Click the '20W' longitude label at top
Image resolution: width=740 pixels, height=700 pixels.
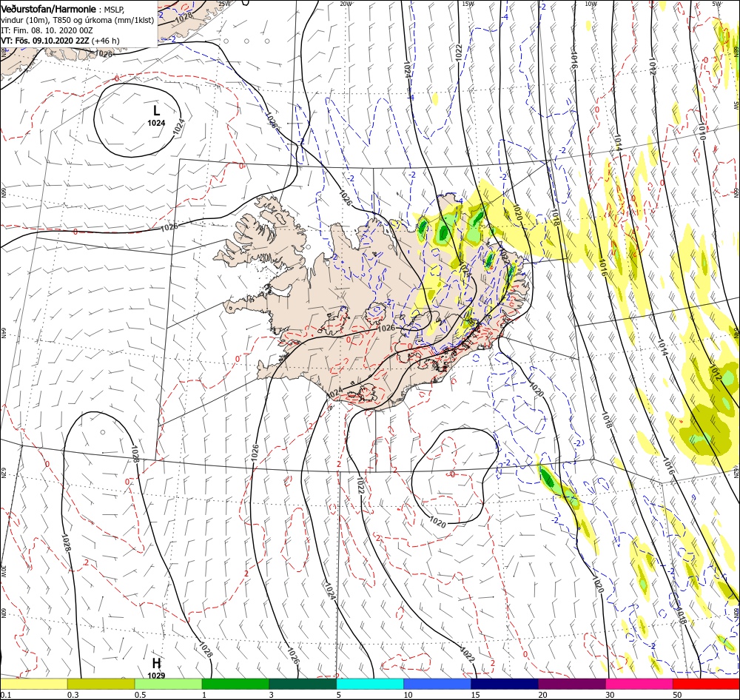coord(346,3)
